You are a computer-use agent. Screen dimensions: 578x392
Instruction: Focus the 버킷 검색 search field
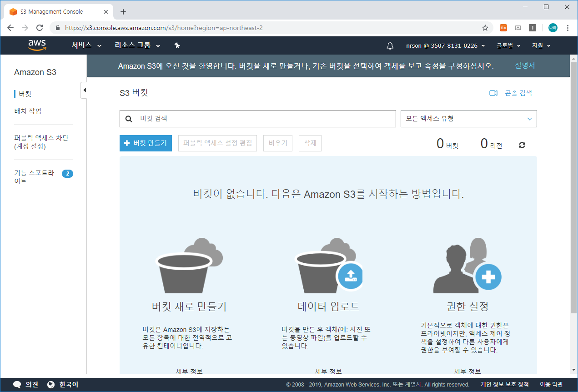coord(258,119)
